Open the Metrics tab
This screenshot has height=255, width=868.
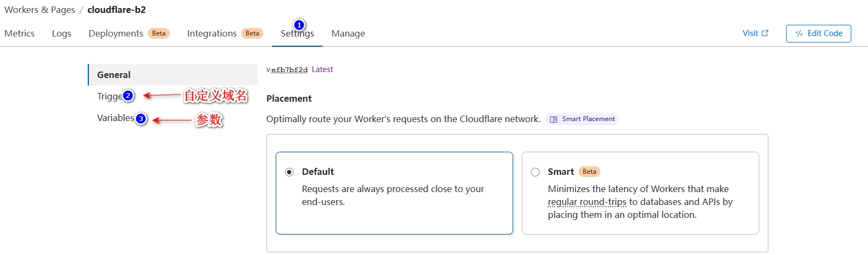(19, 33)
